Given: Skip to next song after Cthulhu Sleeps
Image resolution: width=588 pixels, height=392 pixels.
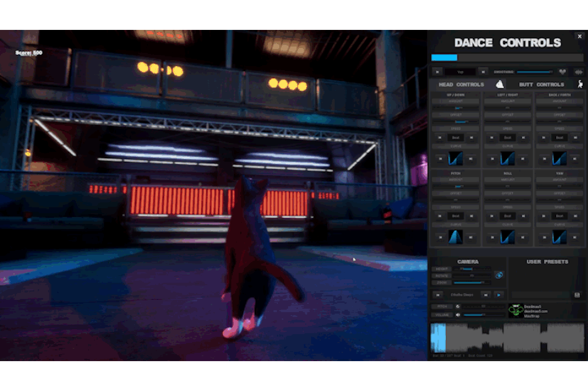Looking at the screenshot, I should [x=485, y=295].
